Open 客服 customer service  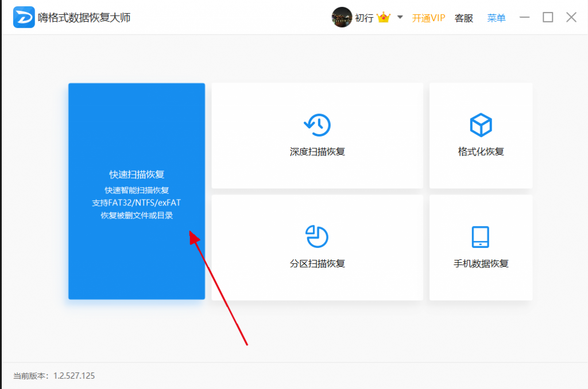coord(463,18)
